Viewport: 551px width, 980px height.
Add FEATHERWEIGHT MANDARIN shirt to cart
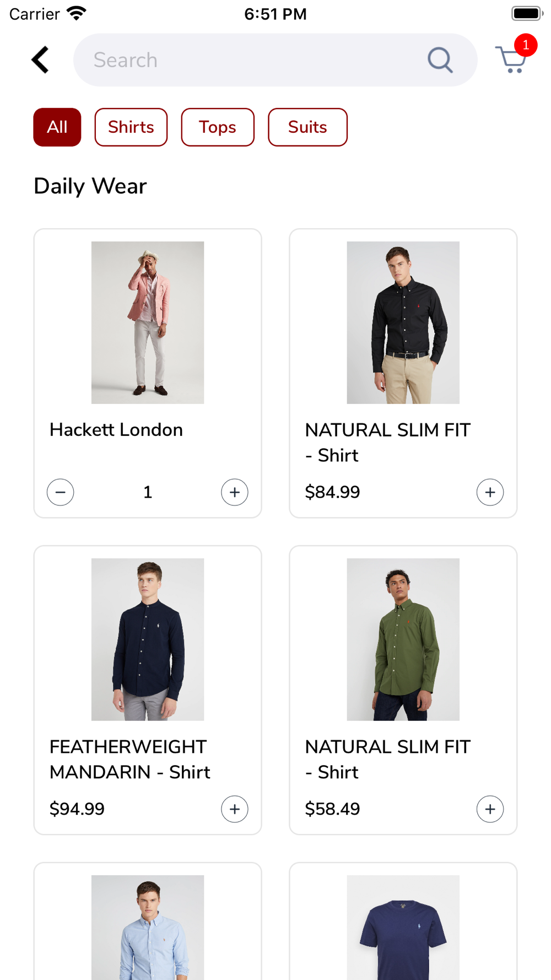point(235,809)
